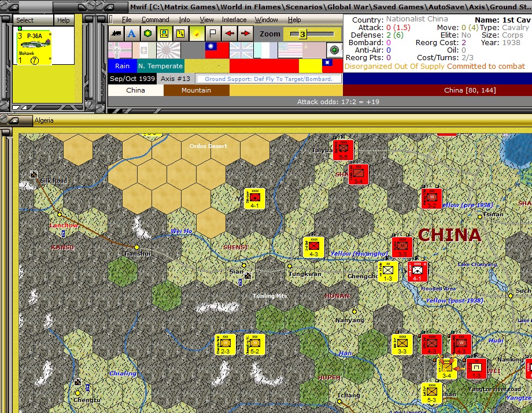Select the German flag in the country bar
Viewport: 532px width, 413px height.
(120, 50)
